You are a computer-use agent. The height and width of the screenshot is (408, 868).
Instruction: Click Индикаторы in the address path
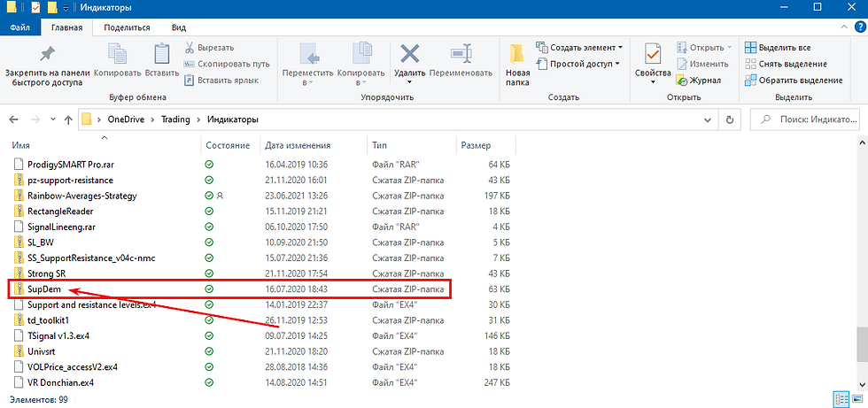(x=232, y=119)
